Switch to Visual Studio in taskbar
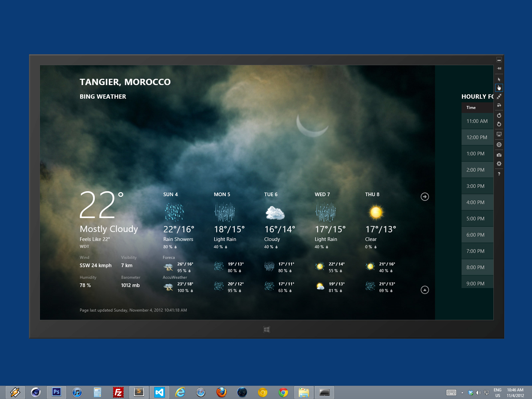 click(159, 393)
